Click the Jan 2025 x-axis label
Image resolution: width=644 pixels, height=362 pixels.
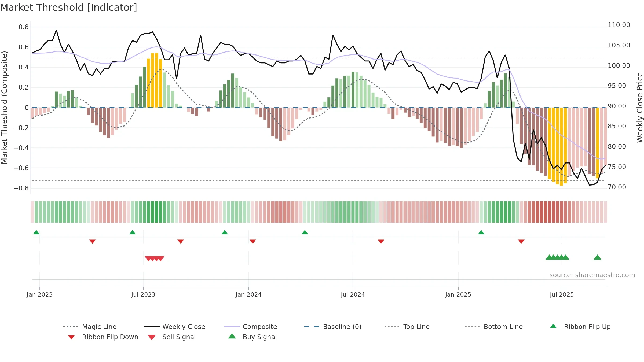click(458, 294)
